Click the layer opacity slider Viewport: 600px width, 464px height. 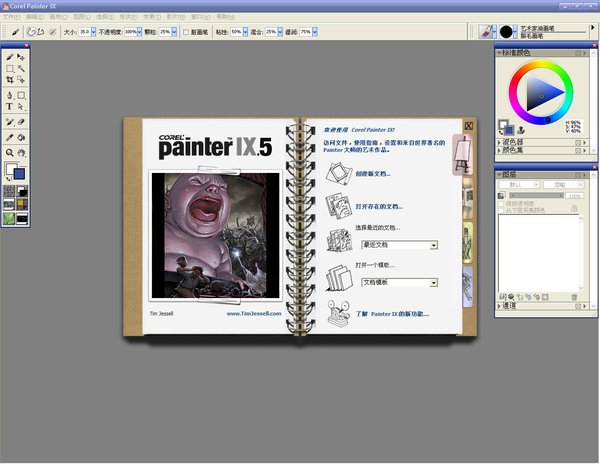[x=536, y=195]
